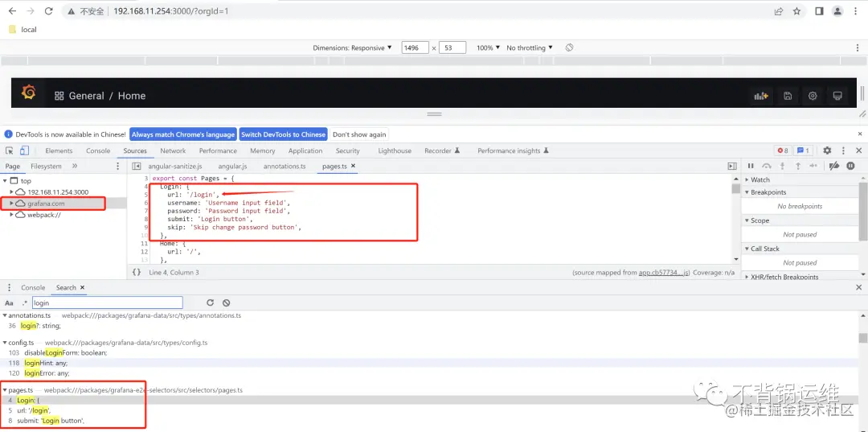This screenshot has width=868, height=432.
Task: Open the No throttling dropdown
Action: tap(530, 47)
